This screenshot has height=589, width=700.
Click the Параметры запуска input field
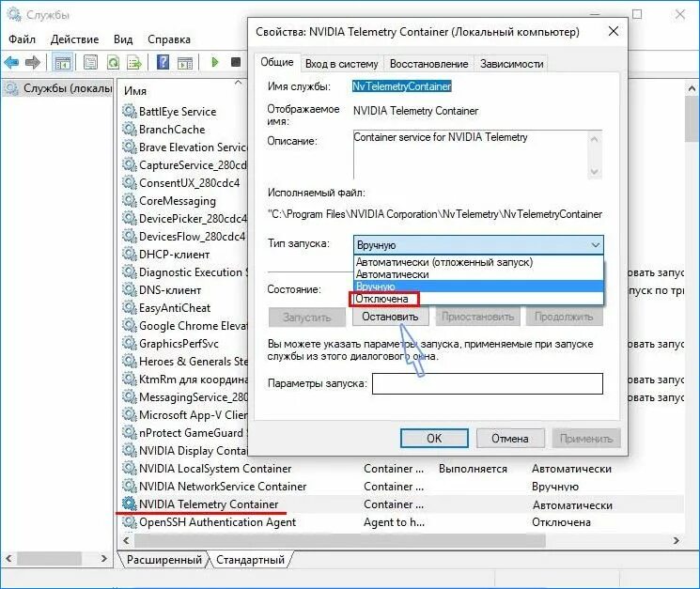point(488,383)
